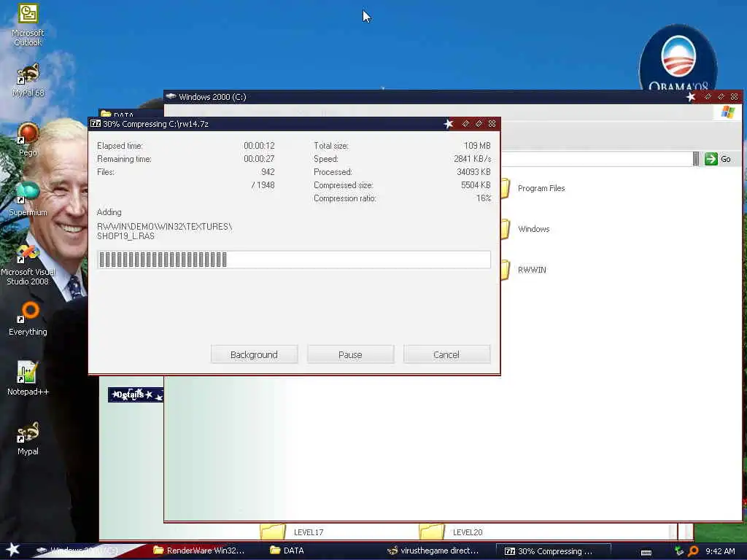The image size is (747, 560).
Task: Click the star button in the 7-Zip title bar
Action: pos(449,124)
